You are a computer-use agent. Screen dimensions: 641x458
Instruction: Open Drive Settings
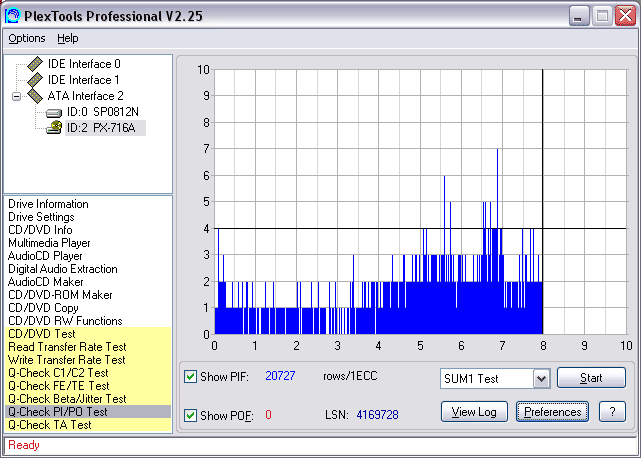(41, 217)
